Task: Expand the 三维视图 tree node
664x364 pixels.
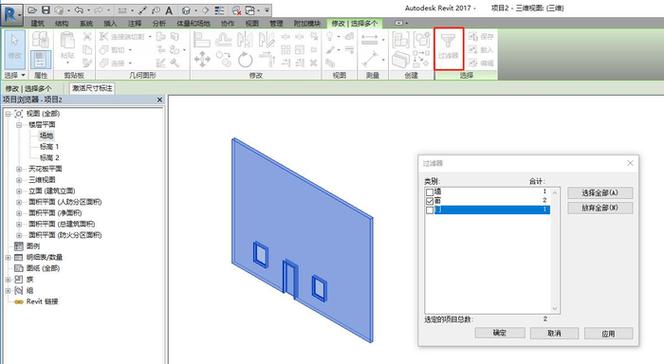Action: pyautogui.click(x=19, y=180)
